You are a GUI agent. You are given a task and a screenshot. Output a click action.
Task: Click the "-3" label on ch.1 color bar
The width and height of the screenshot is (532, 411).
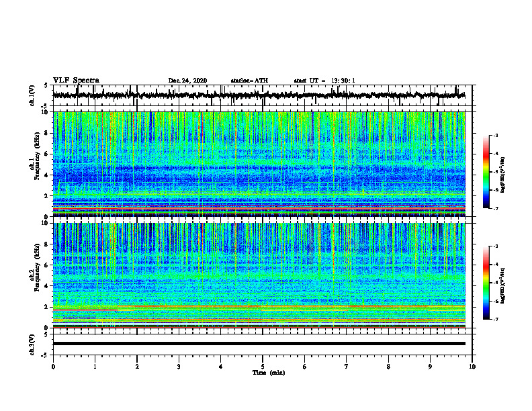pos(496,135)
